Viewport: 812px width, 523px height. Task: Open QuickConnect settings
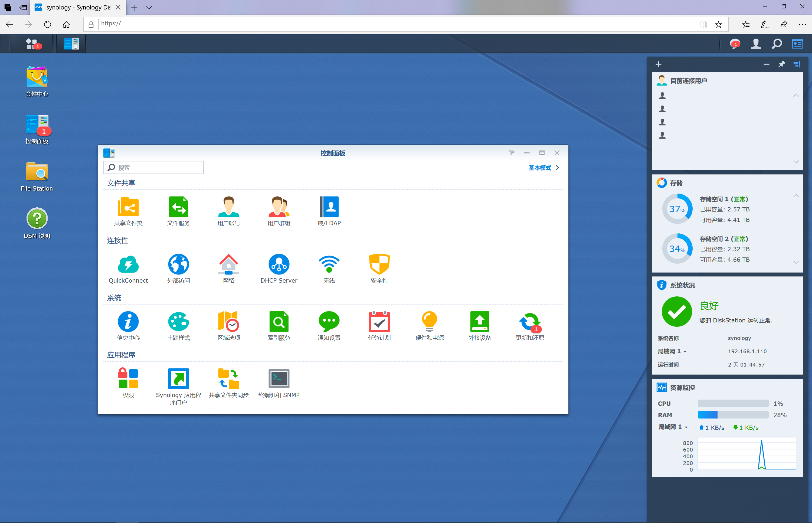(128, 264)
